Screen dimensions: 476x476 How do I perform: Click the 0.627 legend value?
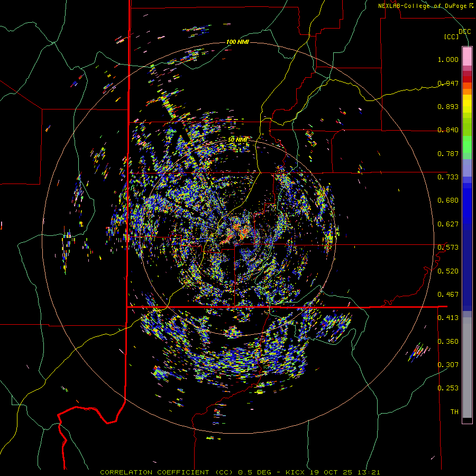pyautogui.click(x=448, y=224)
